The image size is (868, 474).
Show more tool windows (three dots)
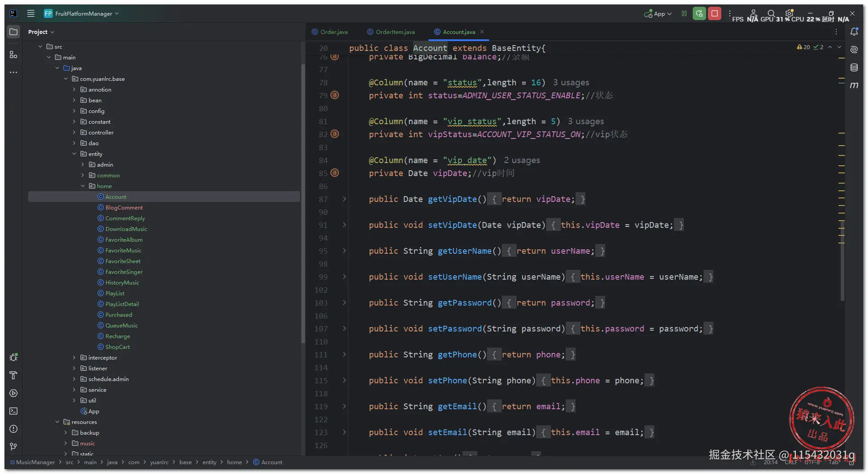(13, 72)
